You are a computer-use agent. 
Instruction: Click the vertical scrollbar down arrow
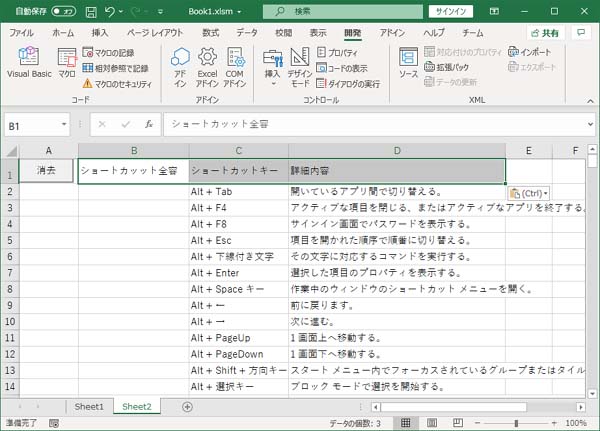pos(592,393)
